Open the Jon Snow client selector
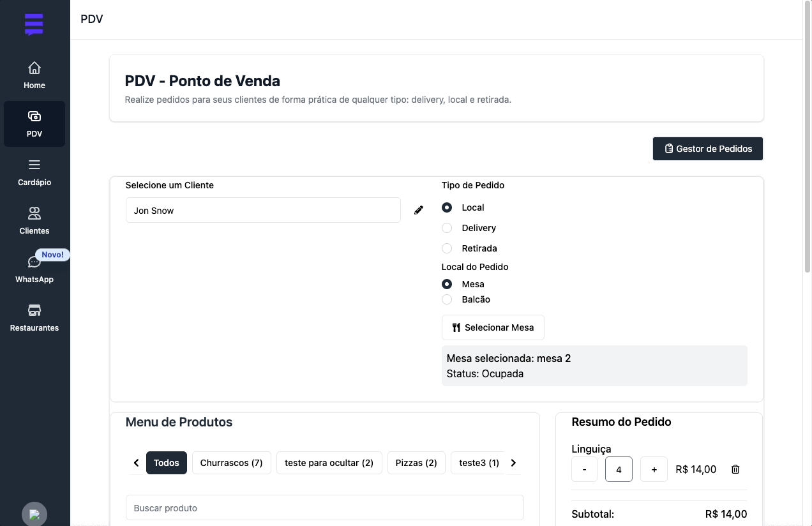 pyautogui.click(x=263, y=210)
